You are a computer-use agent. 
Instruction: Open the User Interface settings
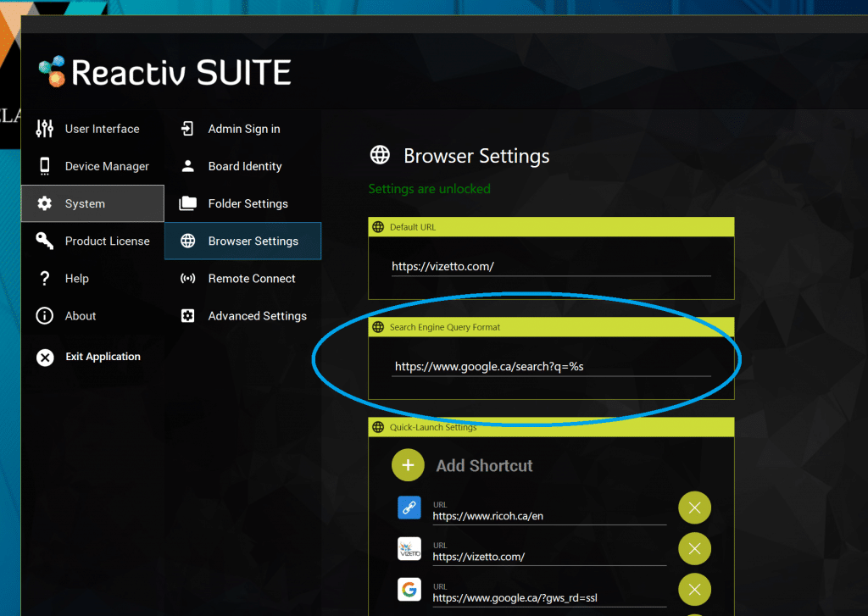coord(92,129)
